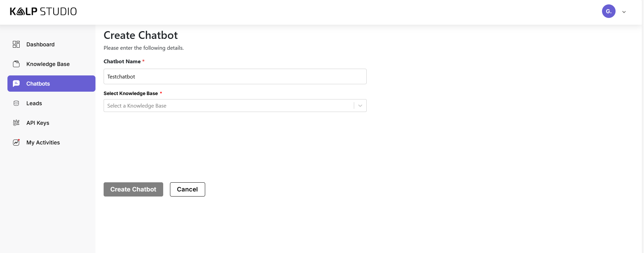
Task: Click the Dashboard grid icon
Action: pyautogui.click(x=16, y=44)
